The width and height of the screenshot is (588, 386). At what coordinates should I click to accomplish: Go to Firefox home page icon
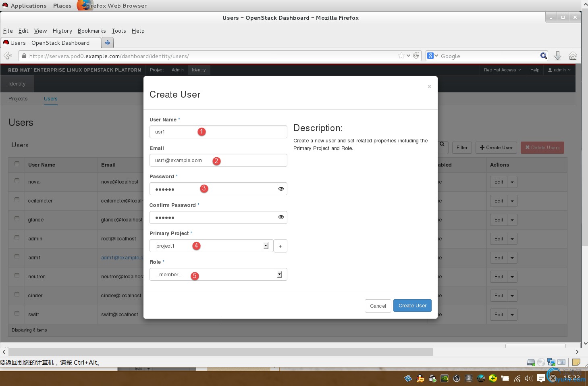point(573,56)
